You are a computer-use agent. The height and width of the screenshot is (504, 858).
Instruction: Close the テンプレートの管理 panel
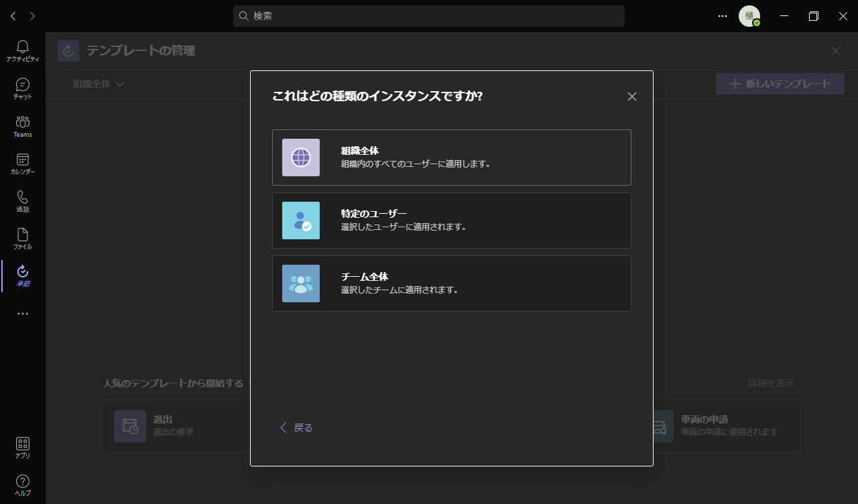pyautogui.click(x=835, y=51)
